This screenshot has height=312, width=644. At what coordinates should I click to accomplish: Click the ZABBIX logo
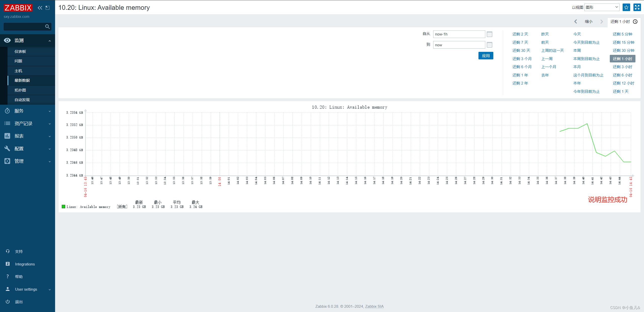tap(18, 8)
